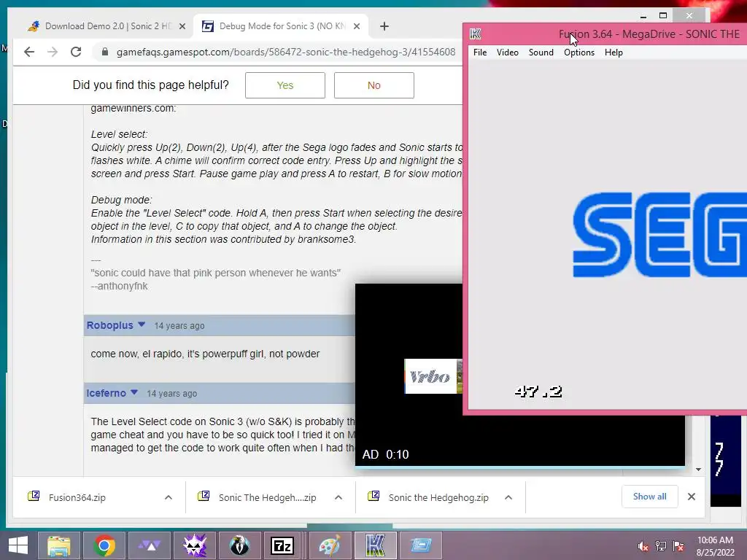This screenshot has width=747, height=560.
Task: Click the page scrollbar down arrow
Action: coord(698,470)
